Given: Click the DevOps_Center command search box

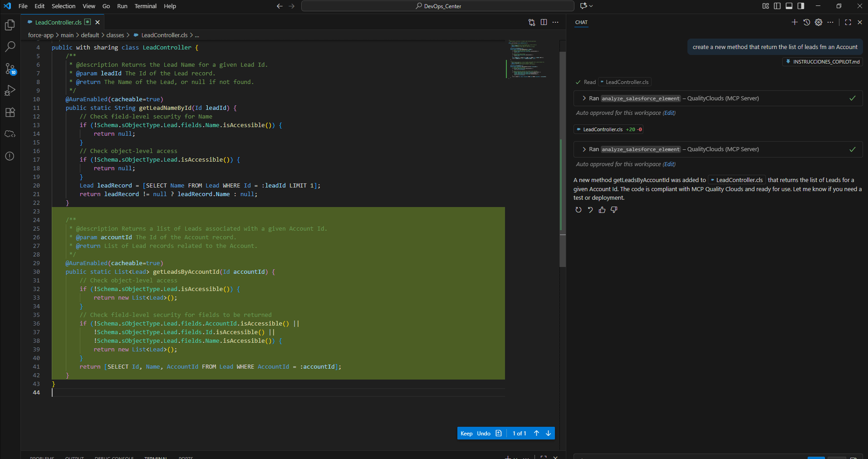Looking at the screenshot, I should 437,6.
